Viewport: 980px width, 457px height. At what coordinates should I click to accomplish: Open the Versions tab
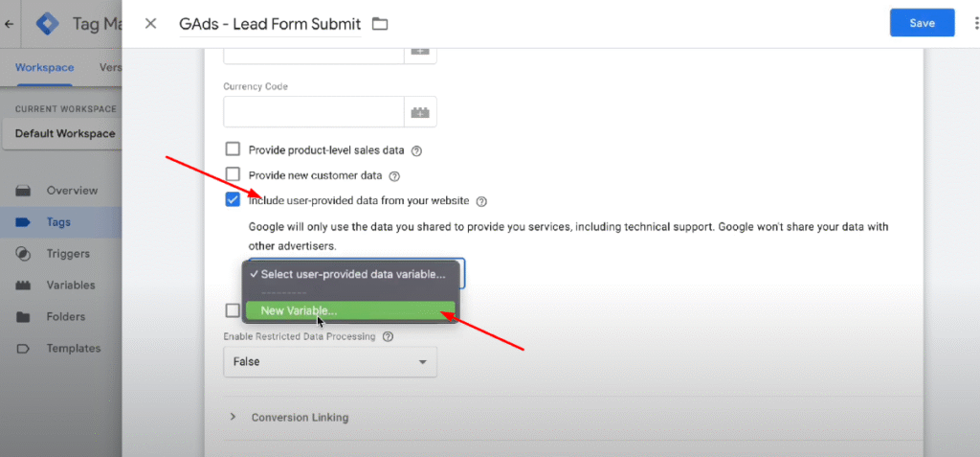pos(111,68)
